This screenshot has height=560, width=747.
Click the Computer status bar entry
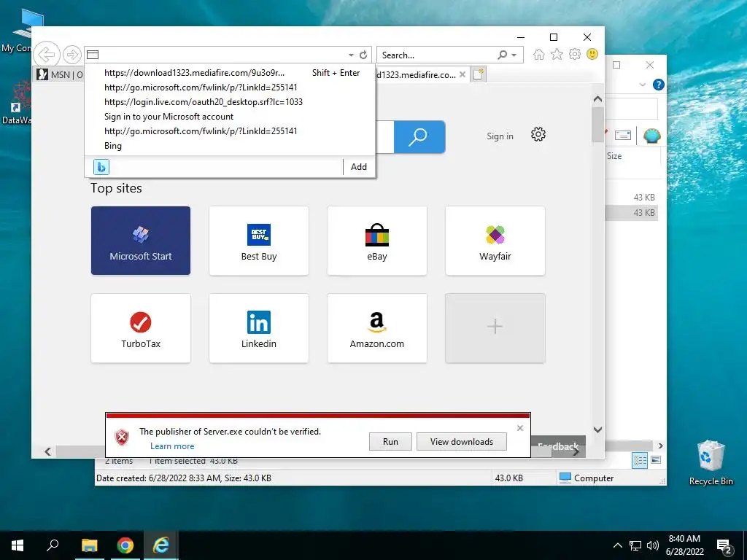[x=587, y=478]
